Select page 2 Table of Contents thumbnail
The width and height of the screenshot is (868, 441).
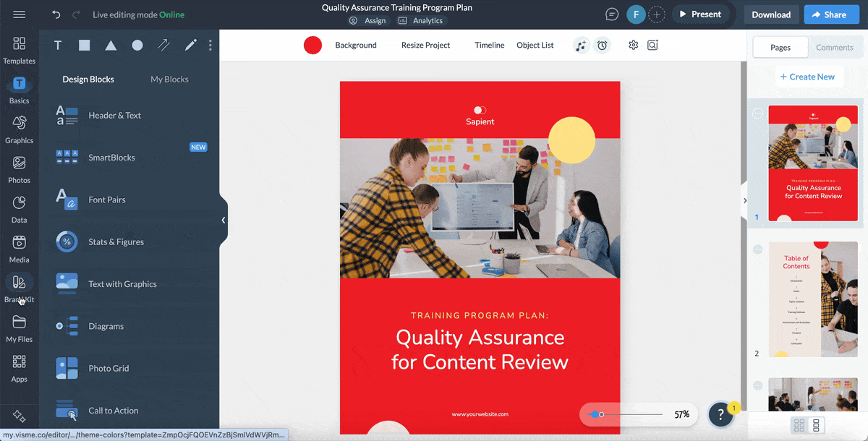point(813,299)
